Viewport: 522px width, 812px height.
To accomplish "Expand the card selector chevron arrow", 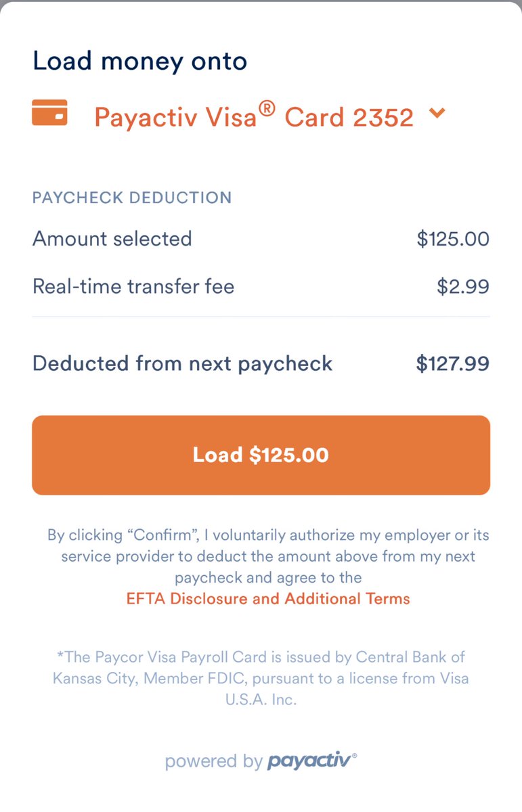I will point(437,114).
